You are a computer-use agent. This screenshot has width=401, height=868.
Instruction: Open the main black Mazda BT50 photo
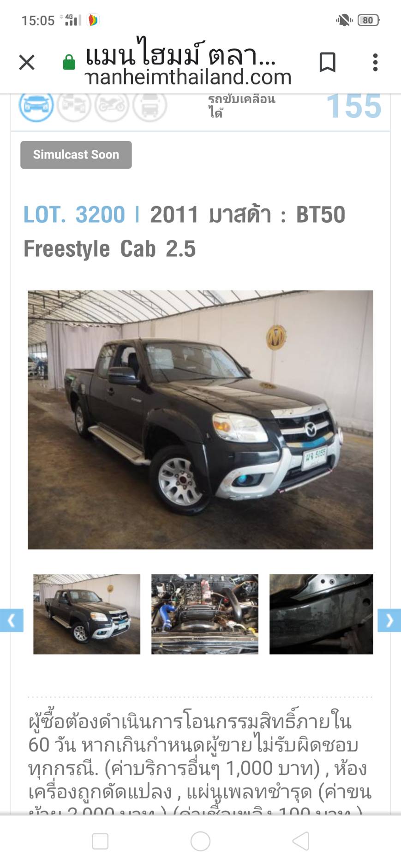tap(200, 419)
